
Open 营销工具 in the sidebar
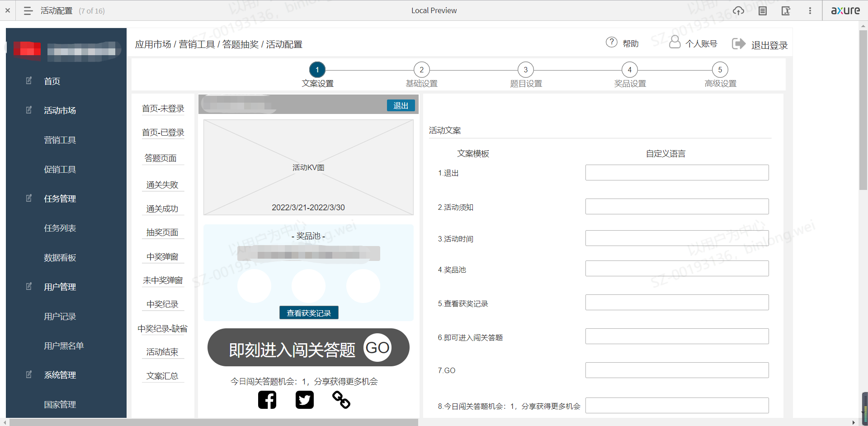click(x=60, y=140)
